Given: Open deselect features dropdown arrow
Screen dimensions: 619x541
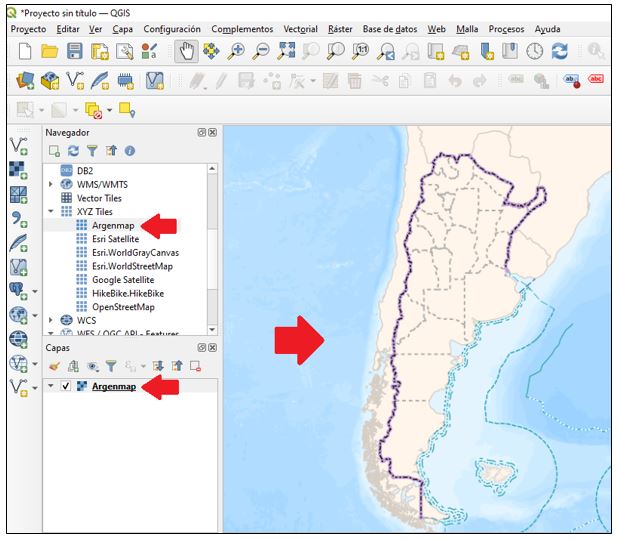Looking at the screenshot, I should click(110, 110).
